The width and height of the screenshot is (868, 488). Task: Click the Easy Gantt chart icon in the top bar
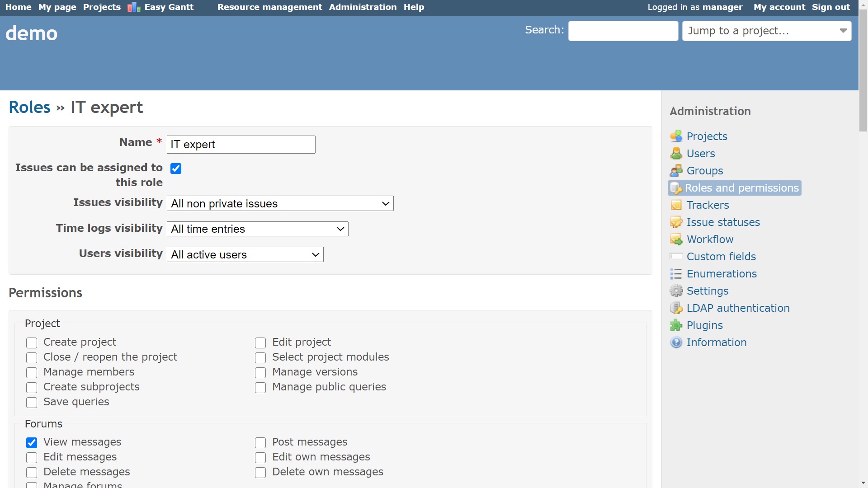(x=133, y=7)
